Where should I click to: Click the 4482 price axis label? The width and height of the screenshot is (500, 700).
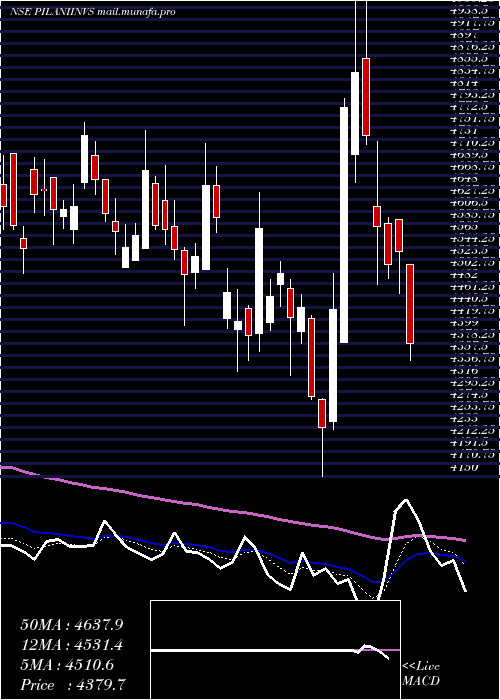[x=464, y=275]
